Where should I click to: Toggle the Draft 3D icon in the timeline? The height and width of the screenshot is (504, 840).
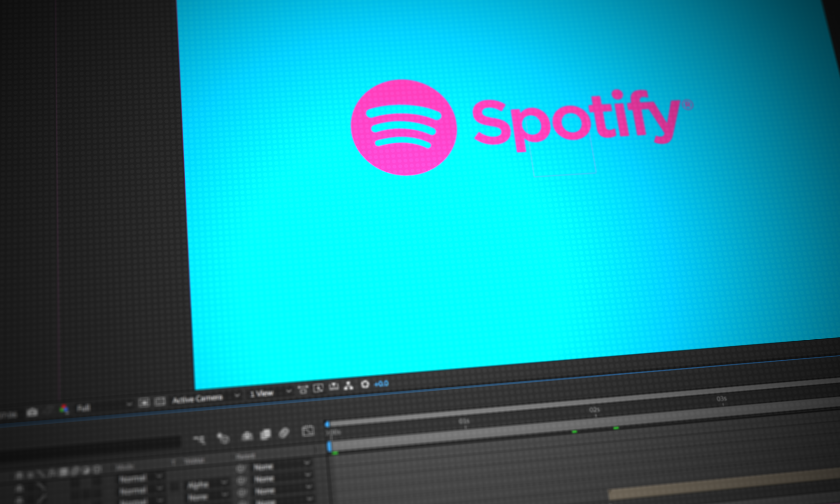[x=223, y=438]
